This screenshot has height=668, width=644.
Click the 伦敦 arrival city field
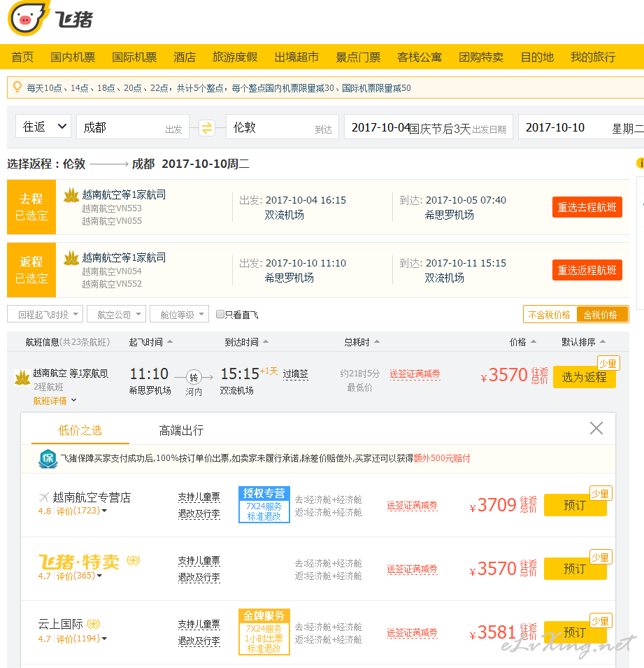click(282, 127)
